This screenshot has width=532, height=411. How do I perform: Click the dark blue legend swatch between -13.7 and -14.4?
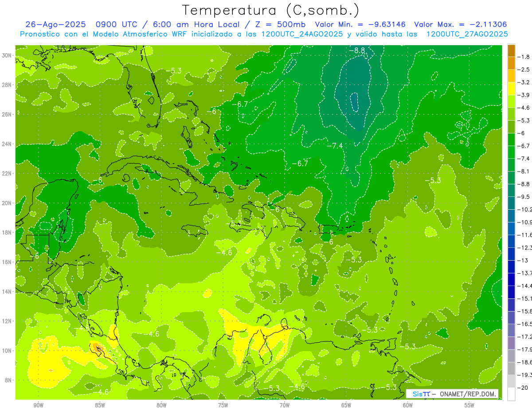(511, 279)
